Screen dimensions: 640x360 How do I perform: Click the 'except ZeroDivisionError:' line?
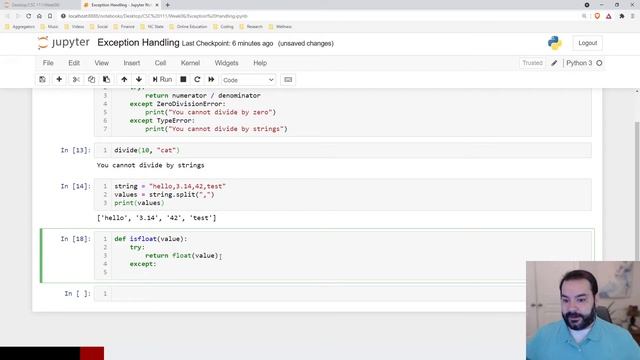(x=178, y=104)
